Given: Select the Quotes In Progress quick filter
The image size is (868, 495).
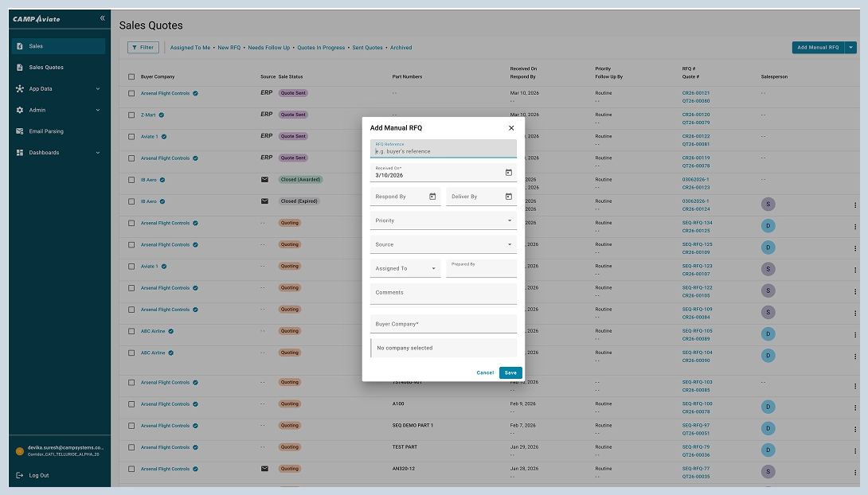Looking at the screenshot, I should (x=320, y=48).
